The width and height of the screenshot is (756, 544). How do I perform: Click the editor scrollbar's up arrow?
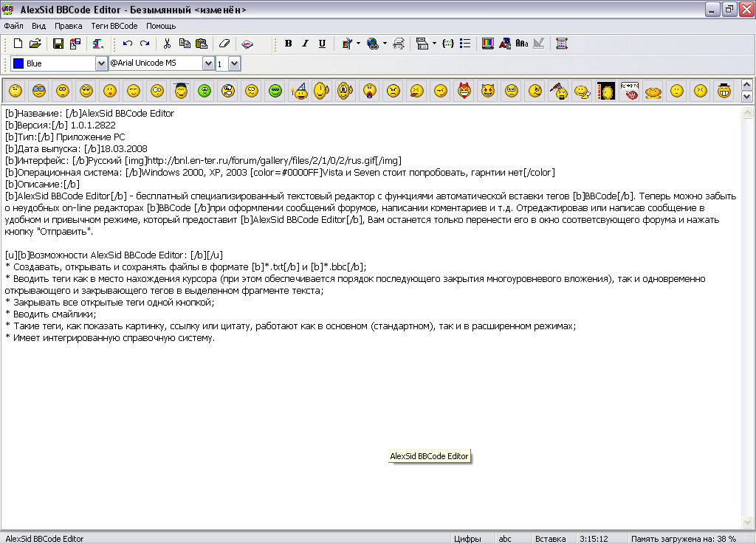pyautogui.click(x=747, y=113)
